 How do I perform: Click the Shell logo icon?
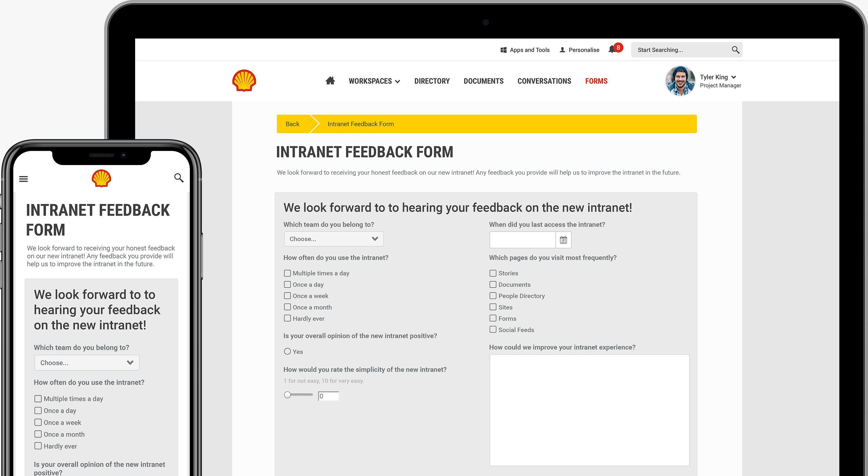tap(244, 80)
